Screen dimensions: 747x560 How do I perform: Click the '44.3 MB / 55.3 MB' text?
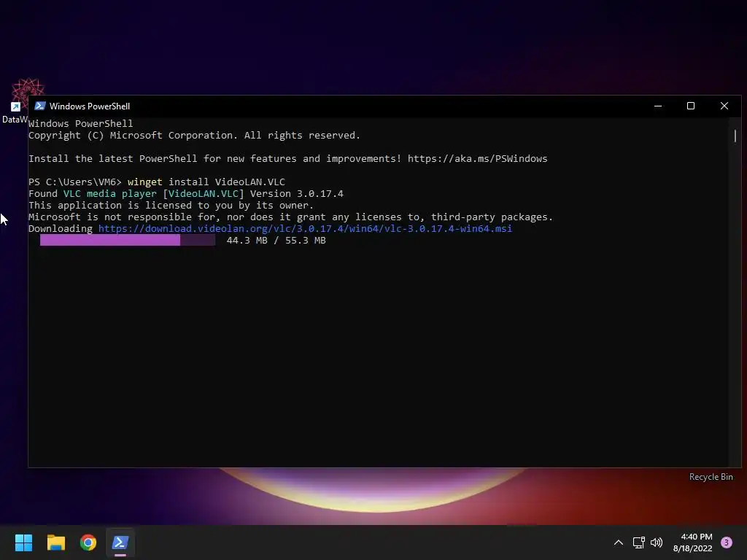(276, 241)
